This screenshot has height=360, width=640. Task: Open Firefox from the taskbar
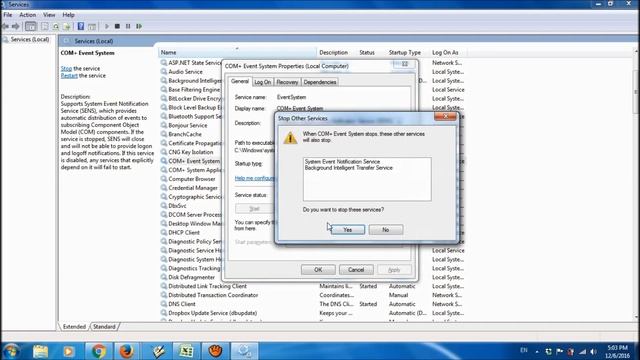127,351
